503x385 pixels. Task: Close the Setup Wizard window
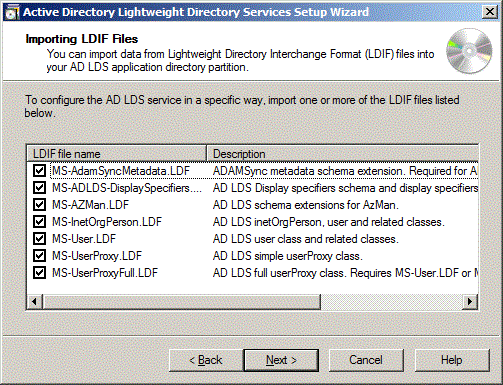[x=490, y=12]
